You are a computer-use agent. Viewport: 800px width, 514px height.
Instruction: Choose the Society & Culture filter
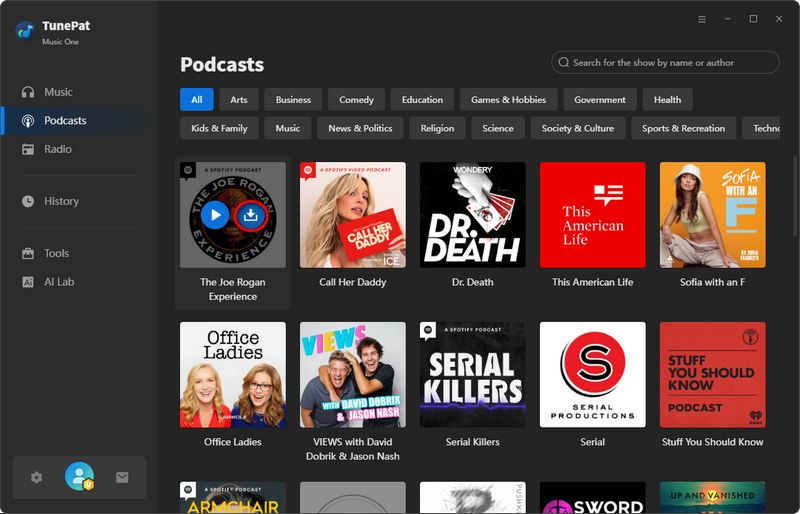578,128
